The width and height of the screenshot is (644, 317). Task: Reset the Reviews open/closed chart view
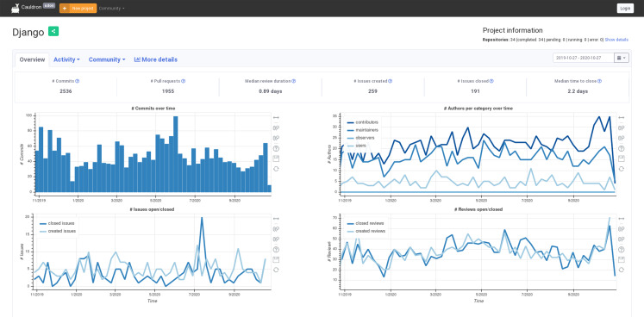[x=621, y=270]
